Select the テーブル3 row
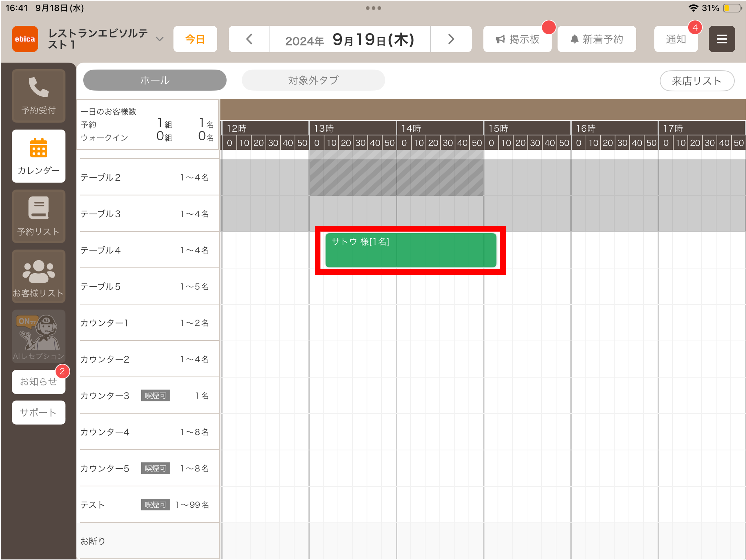 tap(149, 214)
